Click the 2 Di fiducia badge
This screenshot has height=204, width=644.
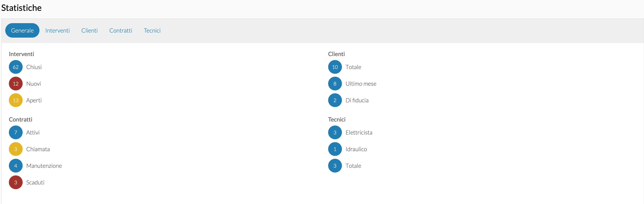point(335,100)
